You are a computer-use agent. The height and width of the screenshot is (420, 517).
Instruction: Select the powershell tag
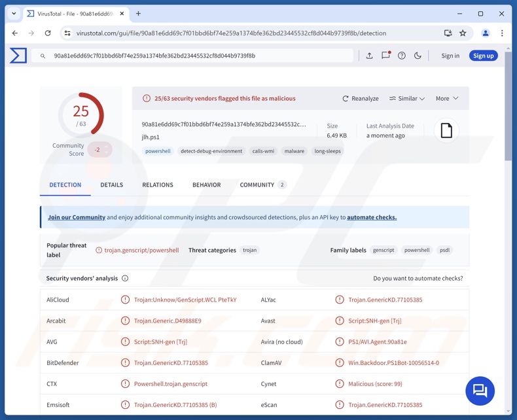click(158, 151)
